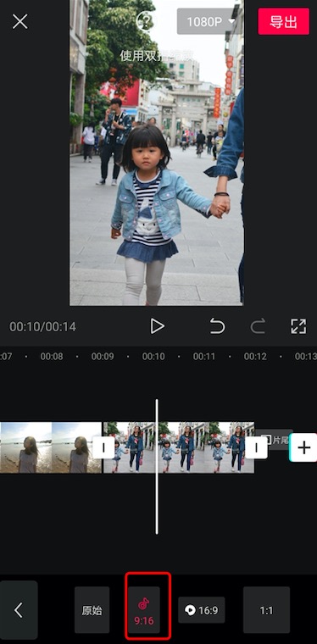Open fullscreen preview mode
Image resolution: width=317 pixels, height=644 pixels.
click(x=298, y=326)
